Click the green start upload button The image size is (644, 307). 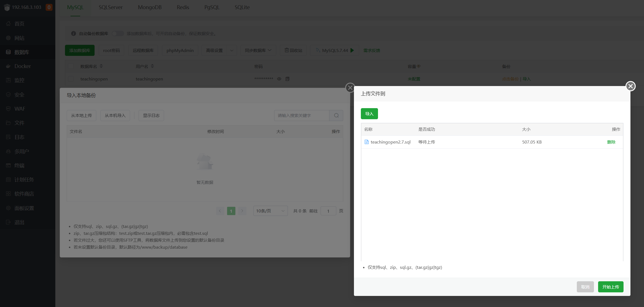coord(611,287)
